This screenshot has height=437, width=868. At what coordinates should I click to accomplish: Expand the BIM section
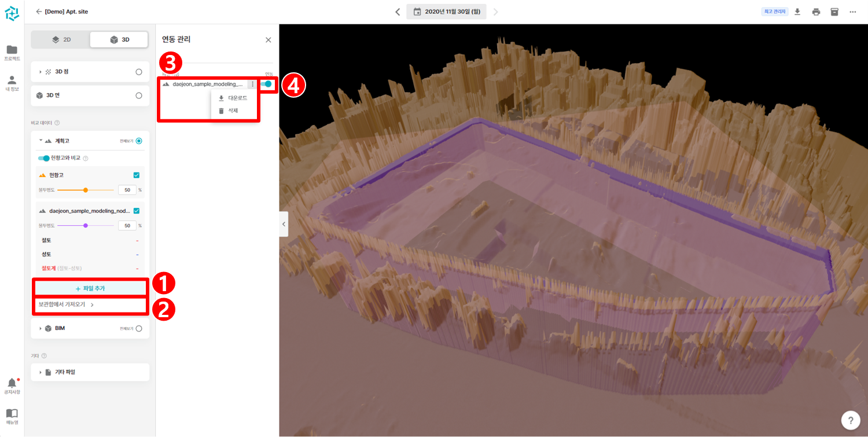tap(41, 328)
